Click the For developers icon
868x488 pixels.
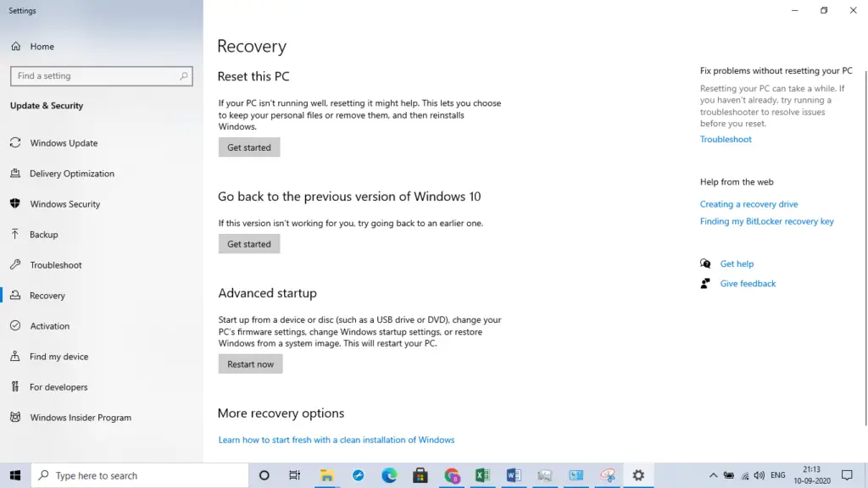click(x=15, y=386)
